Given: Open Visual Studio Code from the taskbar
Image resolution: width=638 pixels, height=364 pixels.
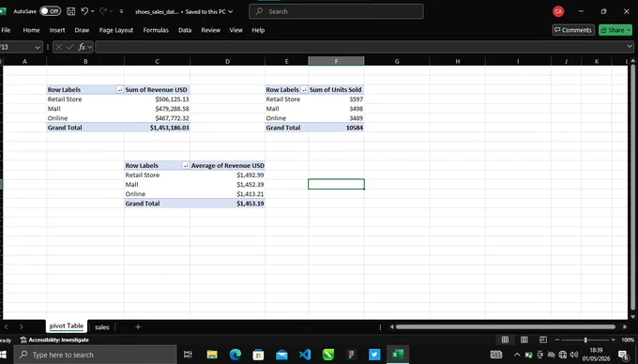Looking at the screenshot, I should (305, 355).
